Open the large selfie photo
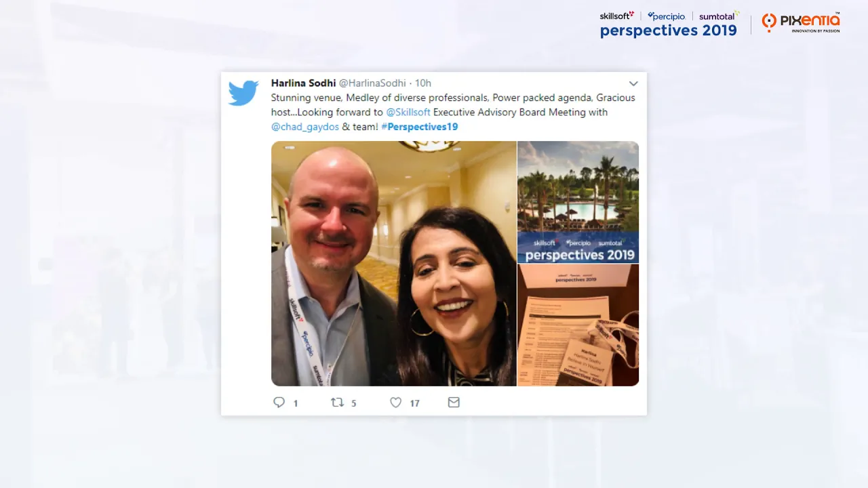This screenshot has height=488, width=868. point(393,264)
